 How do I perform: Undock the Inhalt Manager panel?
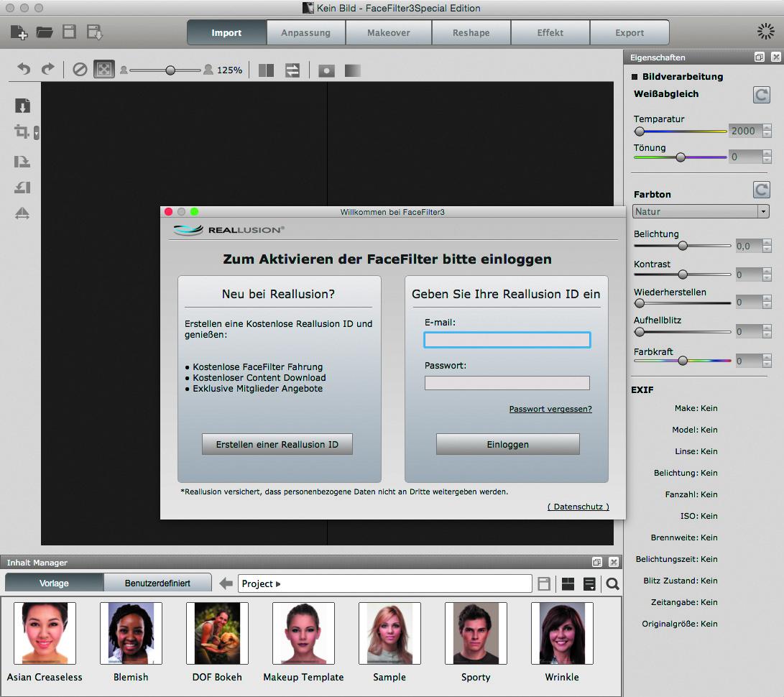tap(597, 562)
